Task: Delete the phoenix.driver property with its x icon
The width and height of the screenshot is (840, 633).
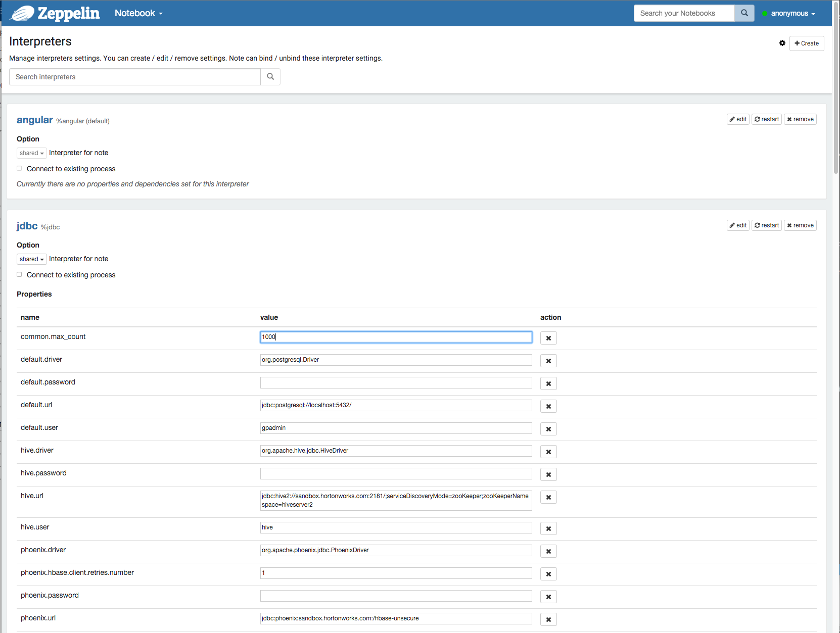Action: [x=548, y=551]
